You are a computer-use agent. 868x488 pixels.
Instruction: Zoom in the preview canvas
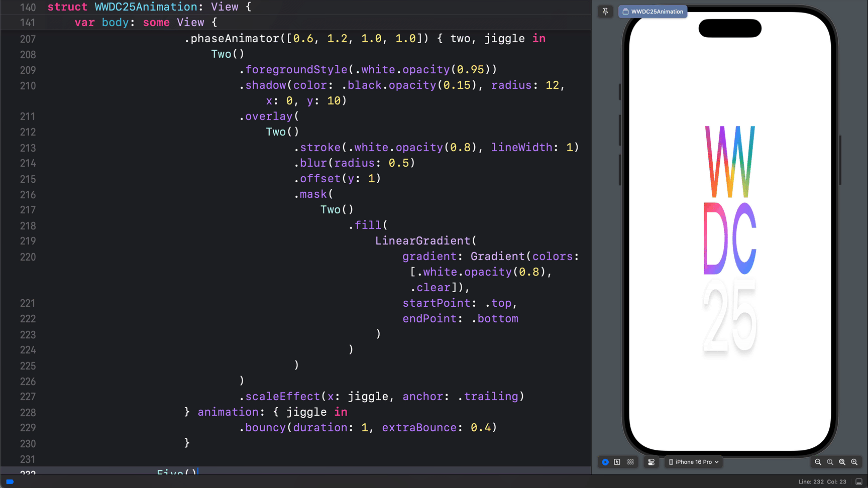pos(854,462)
